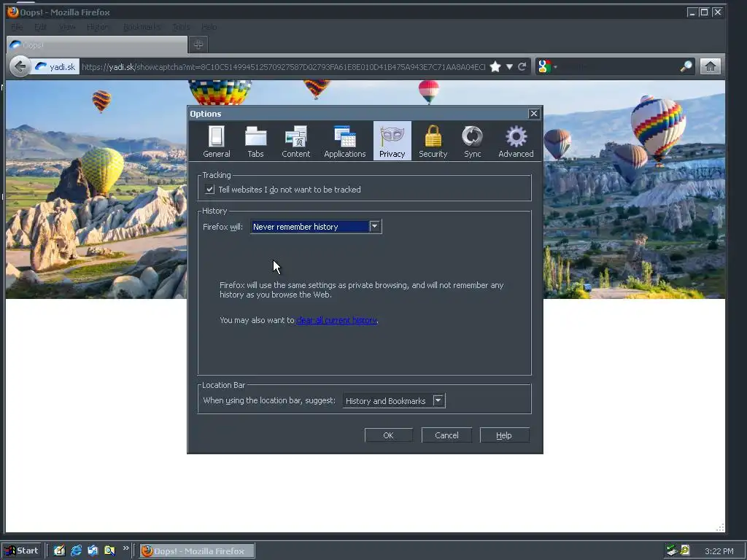Focus the Google search box
Image resolution: width=747 pixels, height=560 pixels.
pyautogui.click(x=619, y=66)
